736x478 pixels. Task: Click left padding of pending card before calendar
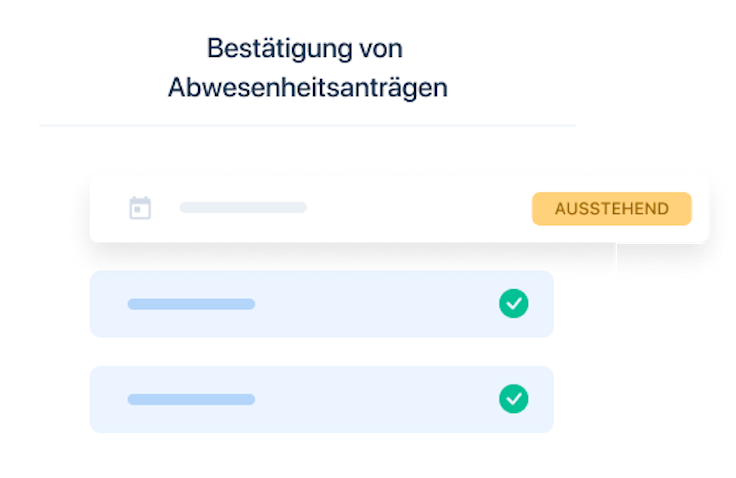tap(109, 208)
